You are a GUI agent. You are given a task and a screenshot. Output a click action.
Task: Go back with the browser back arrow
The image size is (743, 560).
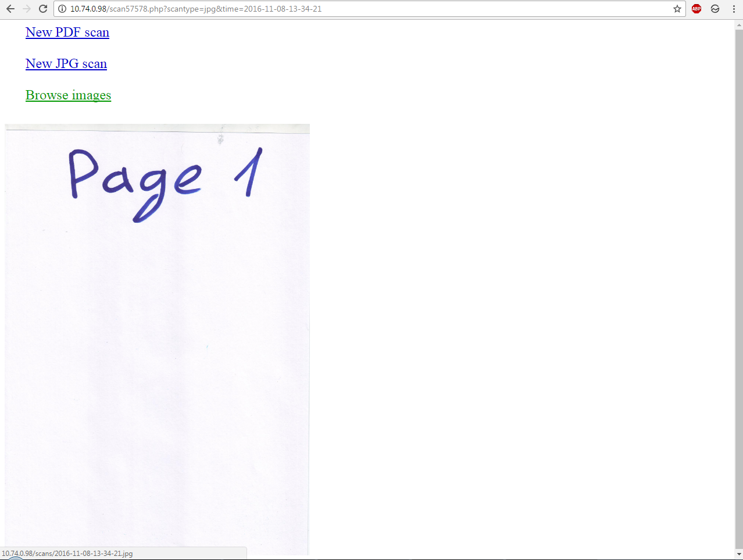point(10,9)
